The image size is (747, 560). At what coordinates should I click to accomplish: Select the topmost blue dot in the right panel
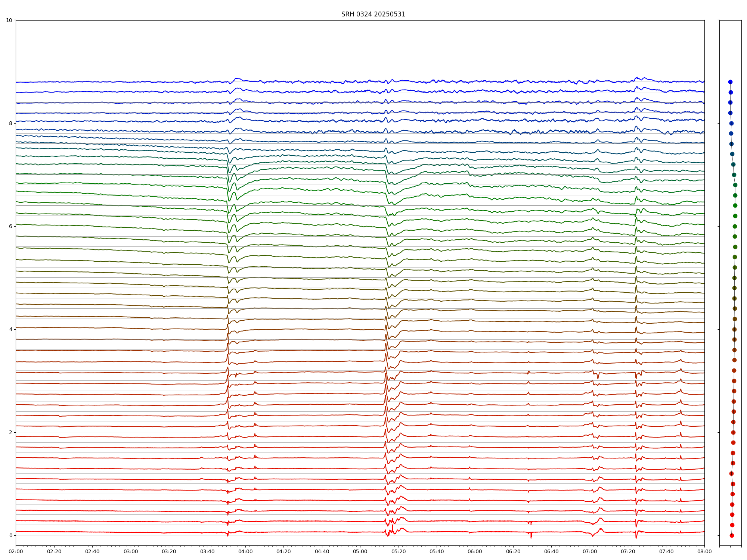pos(730,82)
